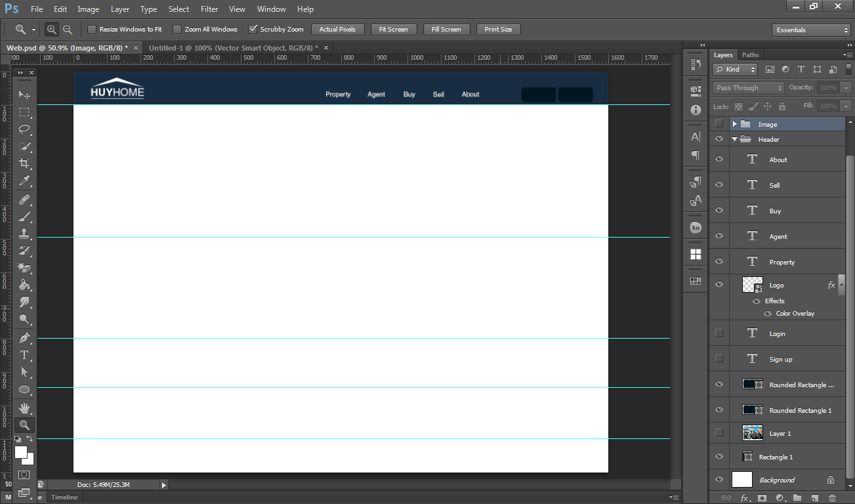Image resolution: width=855 pixels, height=504 pixels.
Task: Show the Login layer visibility
Action: coord(719,333)
